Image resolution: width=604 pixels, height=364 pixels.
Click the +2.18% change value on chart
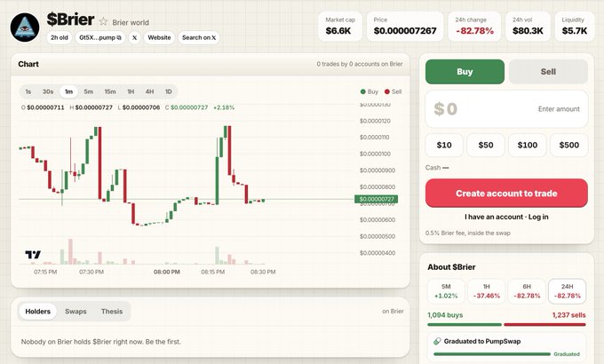[224, 107]
